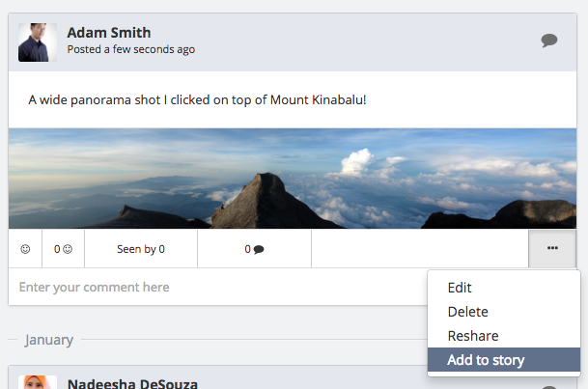588x389 pixels.
Task: Click the Enter your comment here field
Action: [217, 287]
